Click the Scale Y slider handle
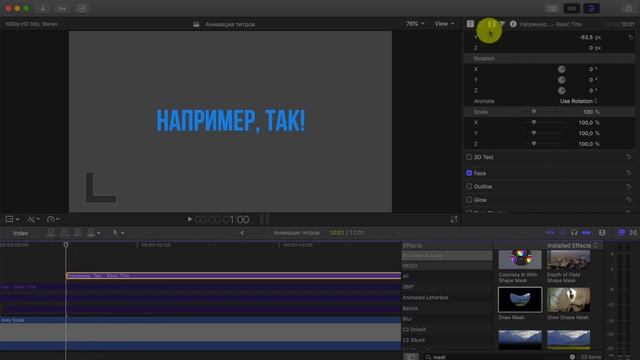This screenshot has width=640, height=360. (x=533, y=133)
